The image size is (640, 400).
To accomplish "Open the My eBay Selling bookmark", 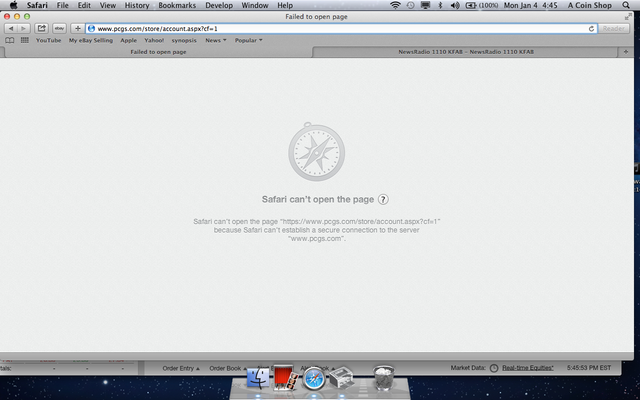I will 91,40.
